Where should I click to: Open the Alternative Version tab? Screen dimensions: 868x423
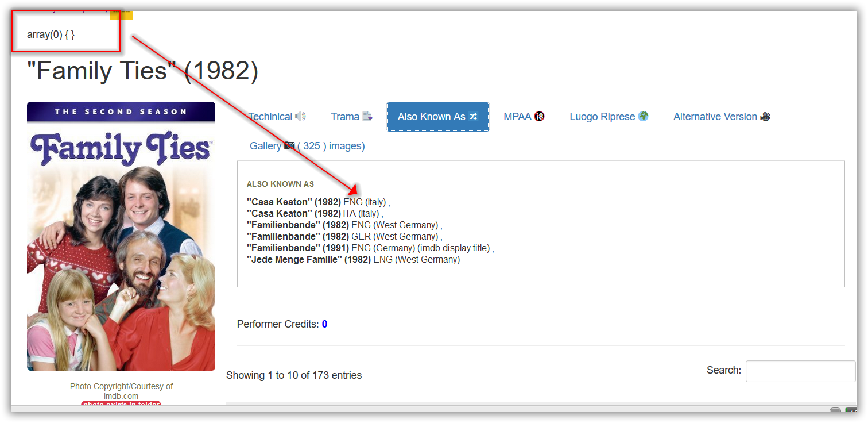coord(722,117)
